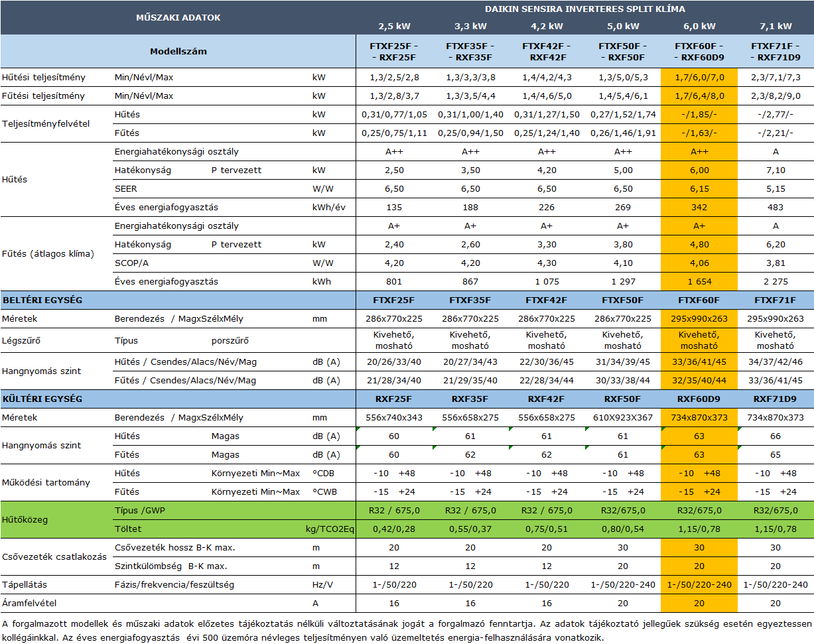Click refrigerant charge value '0,80/0,54'
814x644 pixels.
click(623, 529)
